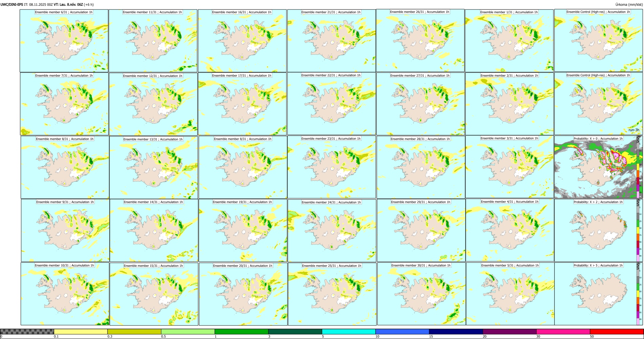The height and width of the screenshot is (339, 644).
Task: Select the 'Ensemble member 15/31 ; Accumulation 1h' label
Action: [153, 266]
